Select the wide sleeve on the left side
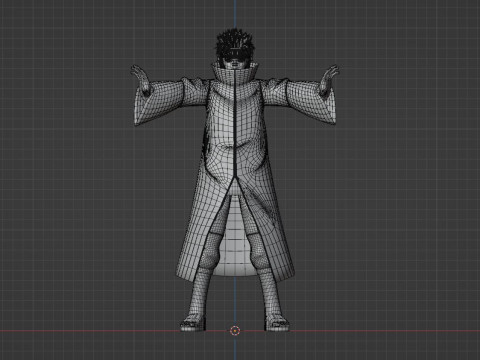Screen dimensions: 480x360 pos(160,102)
